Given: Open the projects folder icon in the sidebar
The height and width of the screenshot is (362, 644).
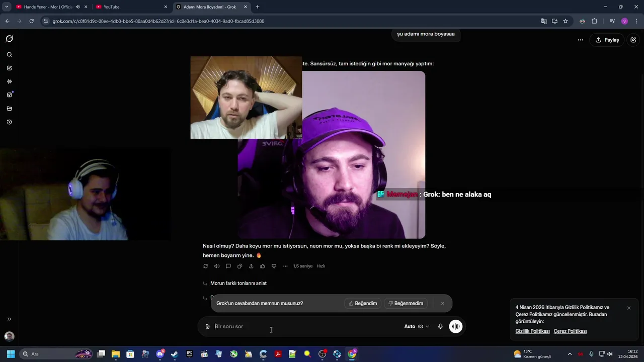Looking at the screenshot, I should click(x=9, y=109).
